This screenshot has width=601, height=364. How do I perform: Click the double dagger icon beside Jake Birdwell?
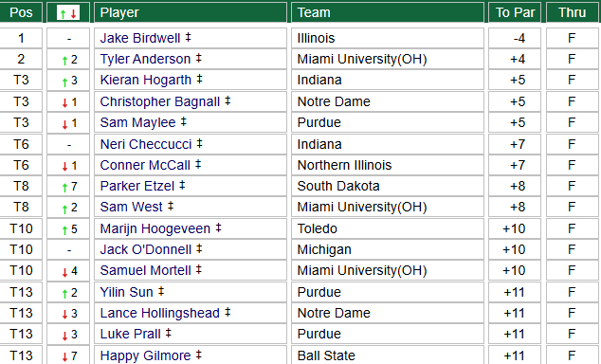tap(188, 37)
